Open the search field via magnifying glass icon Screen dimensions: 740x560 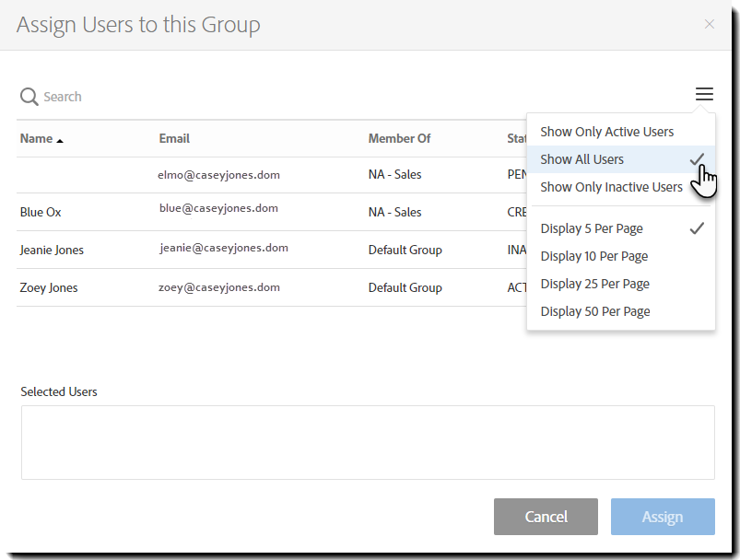tap(28, 96)
